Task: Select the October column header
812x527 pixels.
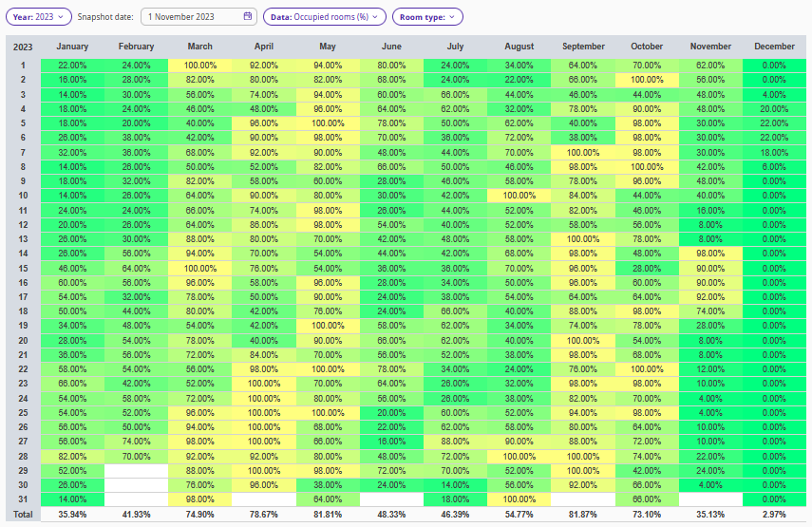Action: (647, 47)
